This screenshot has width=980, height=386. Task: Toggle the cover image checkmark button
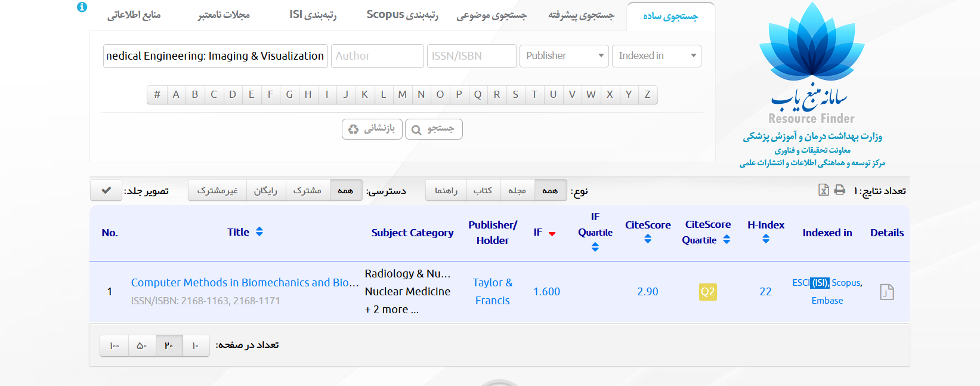coord(106,190)
